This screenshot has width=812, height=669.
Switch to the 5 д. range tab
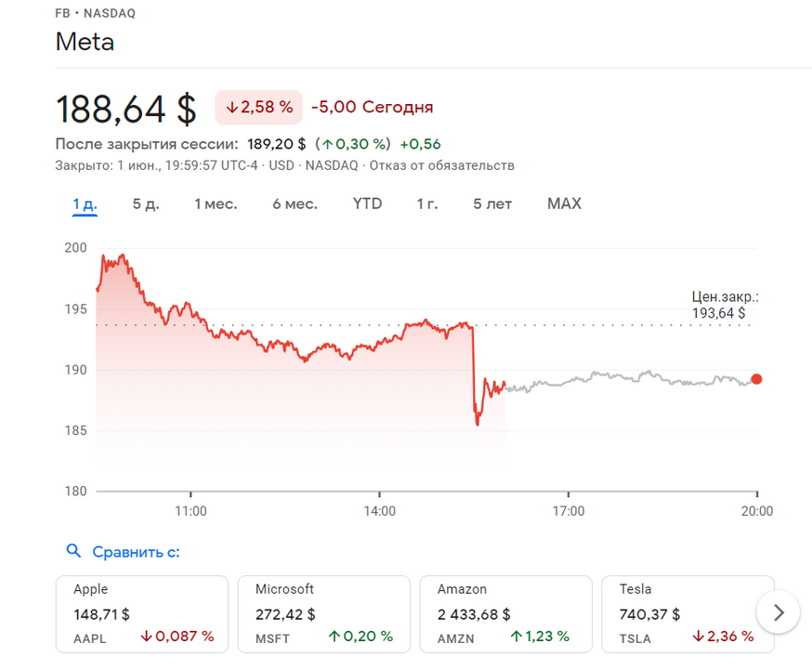point(146,204)
